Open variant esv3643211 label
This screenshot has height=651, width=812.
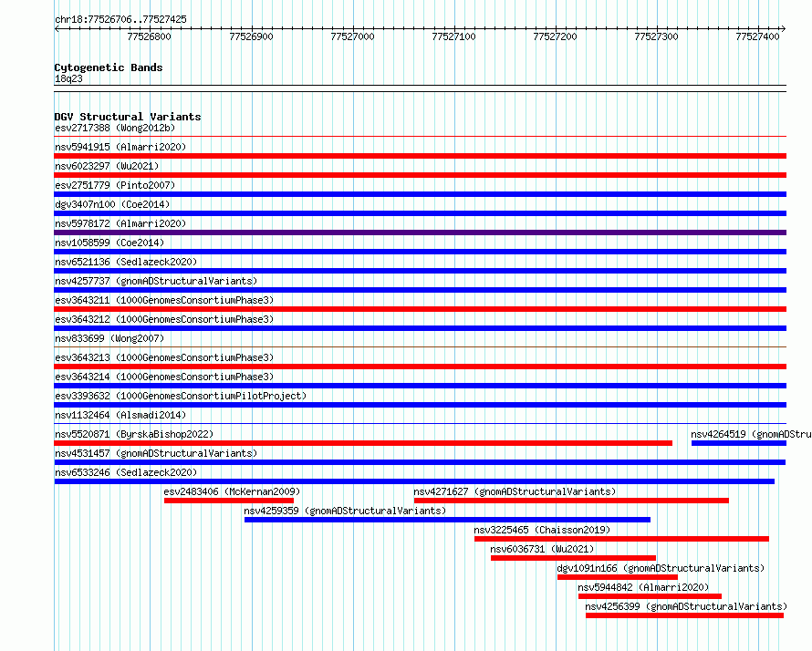[164, 300]
